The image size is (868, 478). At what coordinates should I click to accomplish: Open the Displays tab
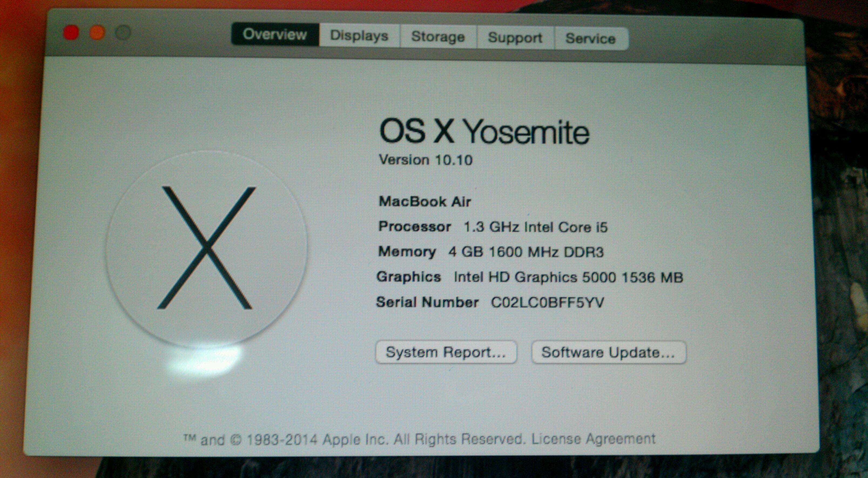(x=359, y=36)
